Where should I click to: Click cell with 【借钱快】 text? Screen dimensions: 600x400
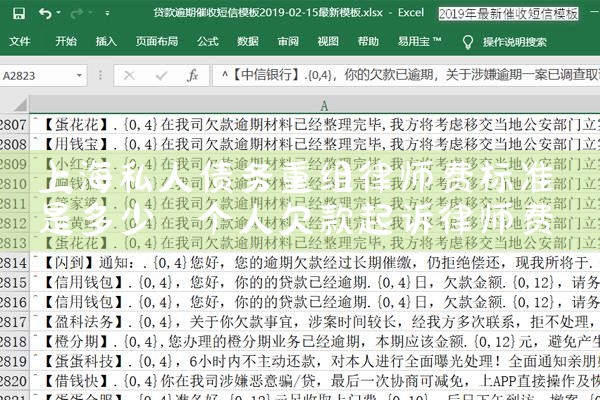pos(315,381)
